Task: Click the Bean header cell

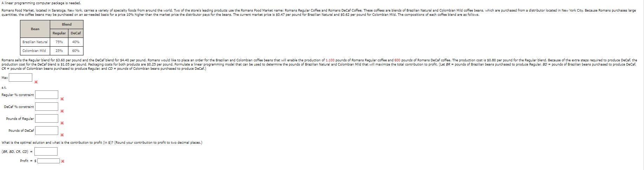Action: 35,29
